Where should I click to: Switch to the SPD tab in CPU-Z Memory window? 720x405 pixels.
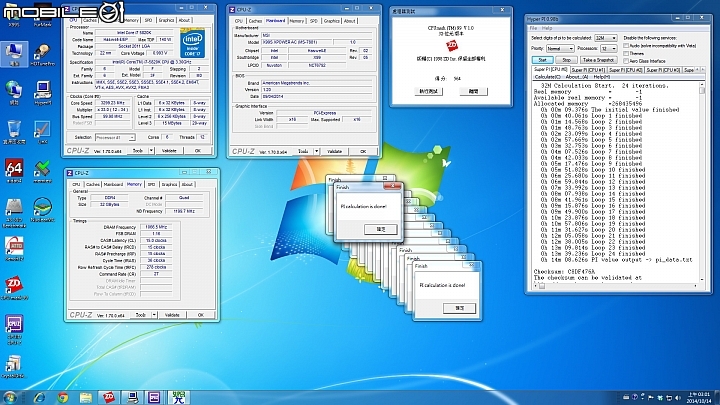pyautogui.click(x=151, y=184)
